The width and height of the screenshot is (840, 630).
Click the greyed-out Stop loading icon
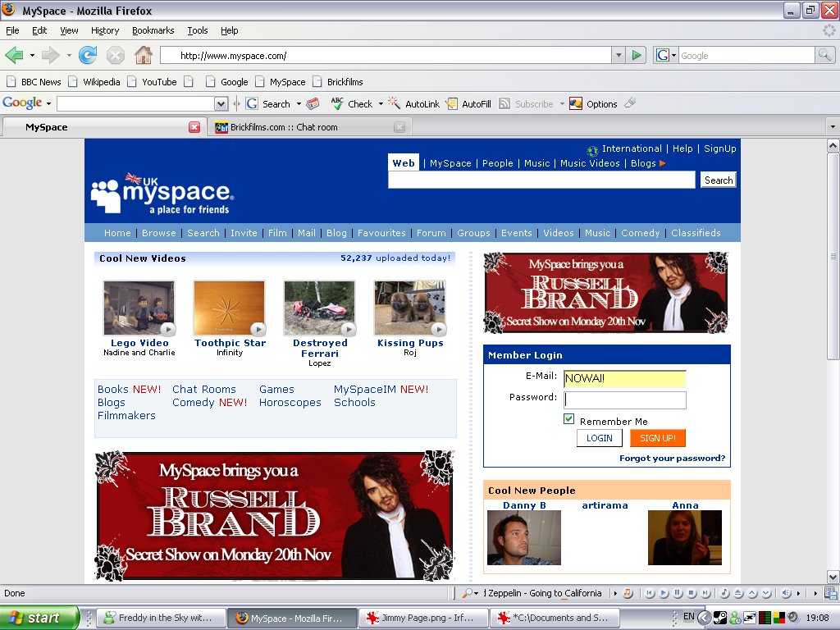115,55
